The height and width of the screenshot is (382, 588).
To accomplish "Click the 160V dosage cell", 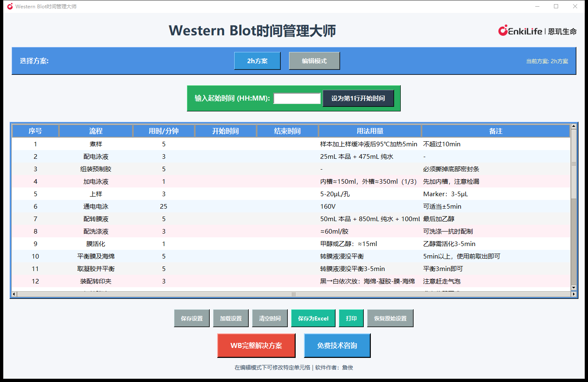I will tap(370, 206).
